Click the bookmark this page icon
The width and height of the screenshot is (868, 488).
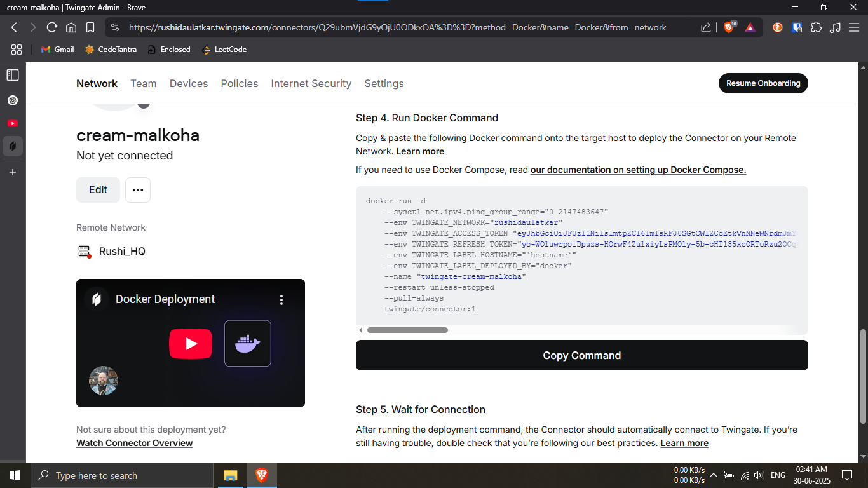(90, 27)
